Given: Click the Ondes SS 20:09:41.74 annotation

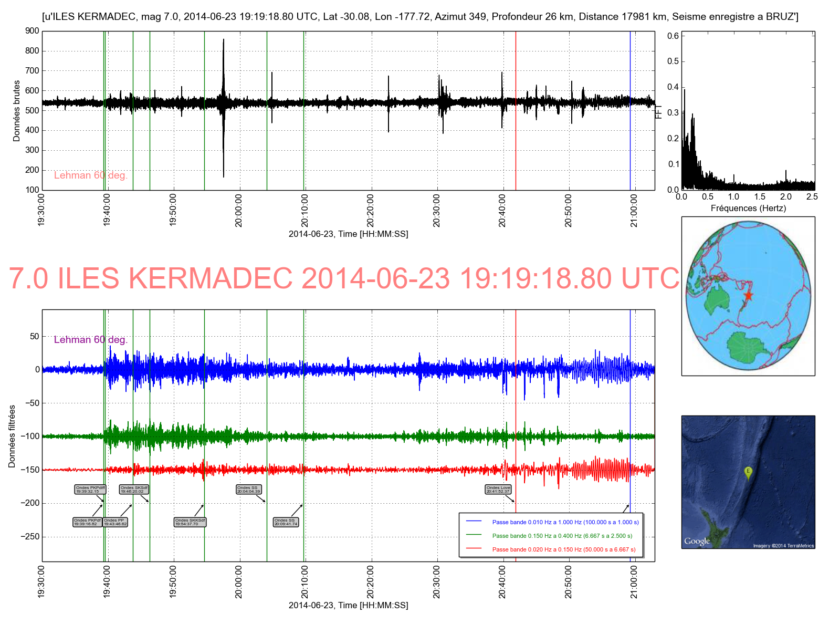Looking at the screenshot, I should [x=286, y=522].
